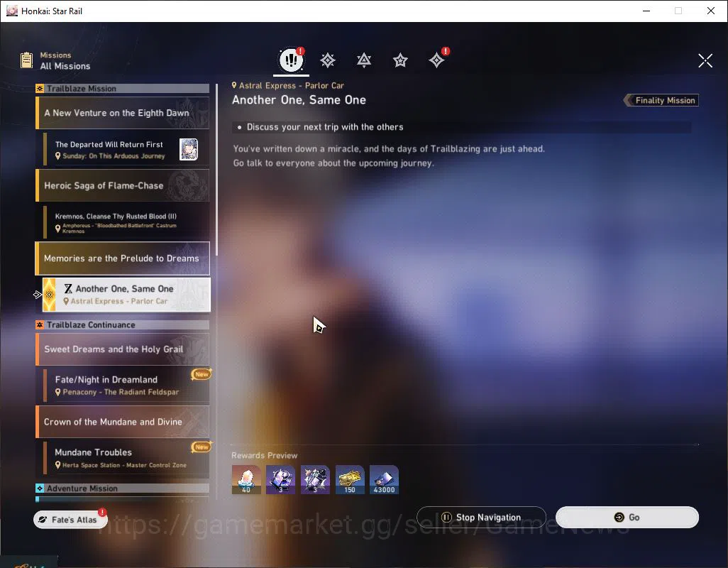728x568 pixels.
Task: Switch to the Trailblaze Continuance filter icon
Action: click(x=364, y=60)
